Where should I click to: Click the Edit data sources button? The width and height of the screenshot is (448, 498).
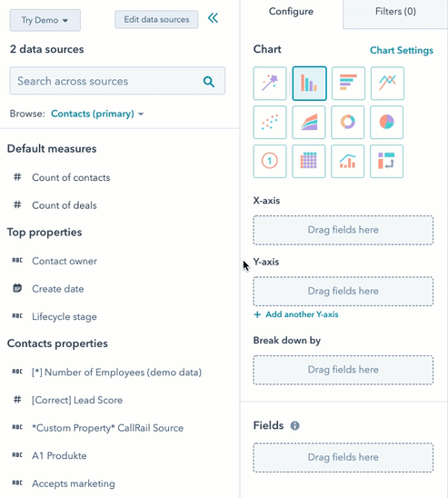[156, 20]
